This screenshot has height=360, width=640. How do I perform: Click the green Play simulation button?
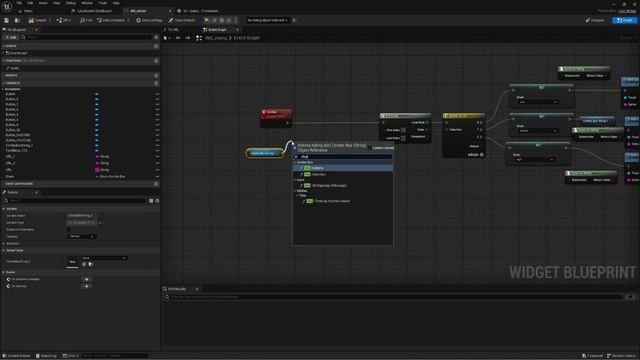coord(207,20)
